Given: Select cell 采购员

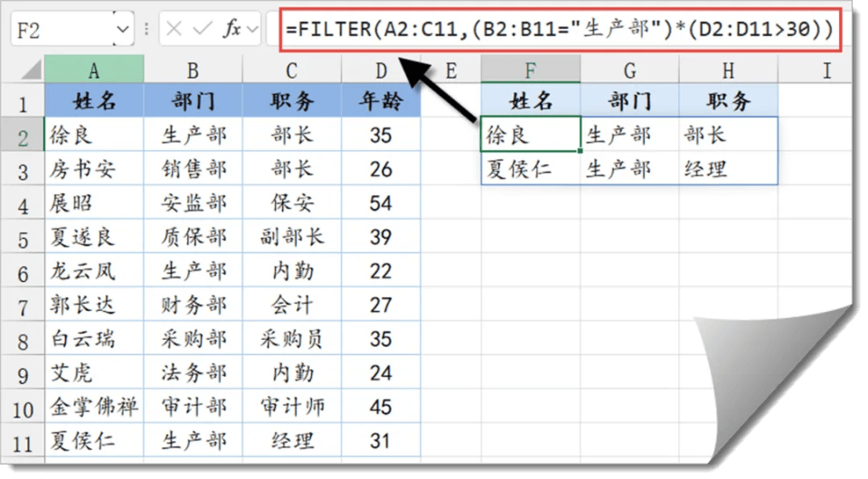Looking at the screenshot, I should coord(292,339).
